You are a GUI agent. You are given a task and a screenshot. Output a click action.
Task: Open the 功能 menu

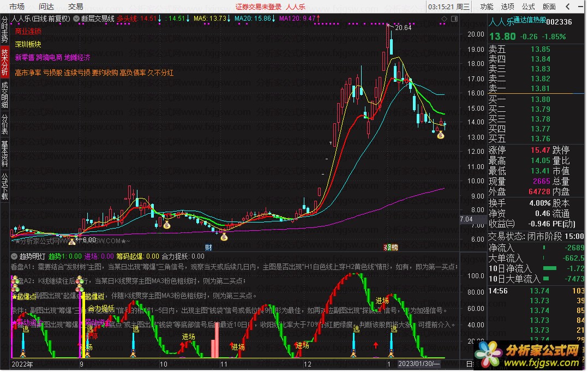(x=487, y=7)
